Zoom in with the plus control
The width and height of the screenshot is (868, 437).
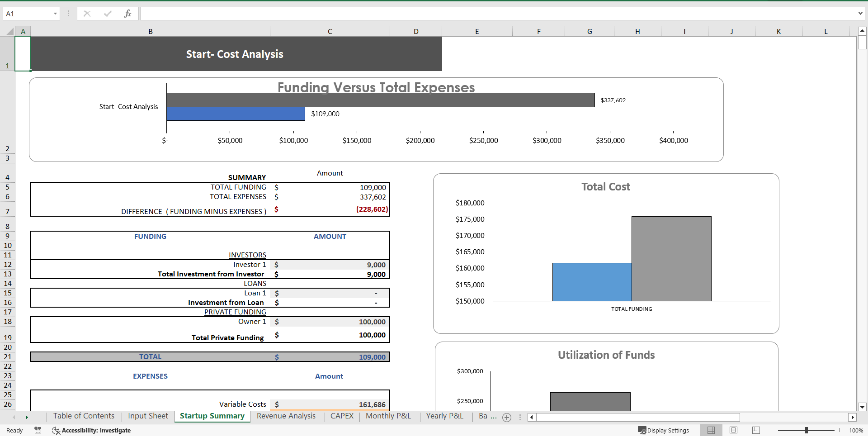[839, 430]
